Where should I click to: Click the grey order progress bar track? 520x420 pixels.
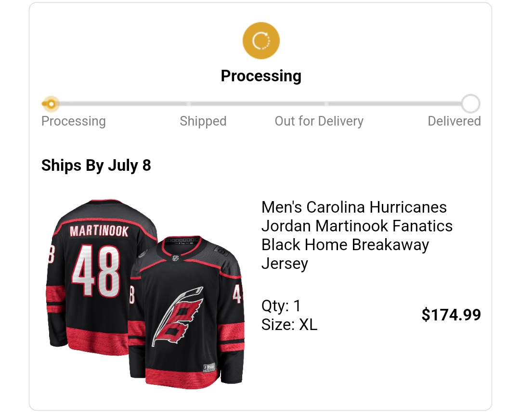click(260, 103)
